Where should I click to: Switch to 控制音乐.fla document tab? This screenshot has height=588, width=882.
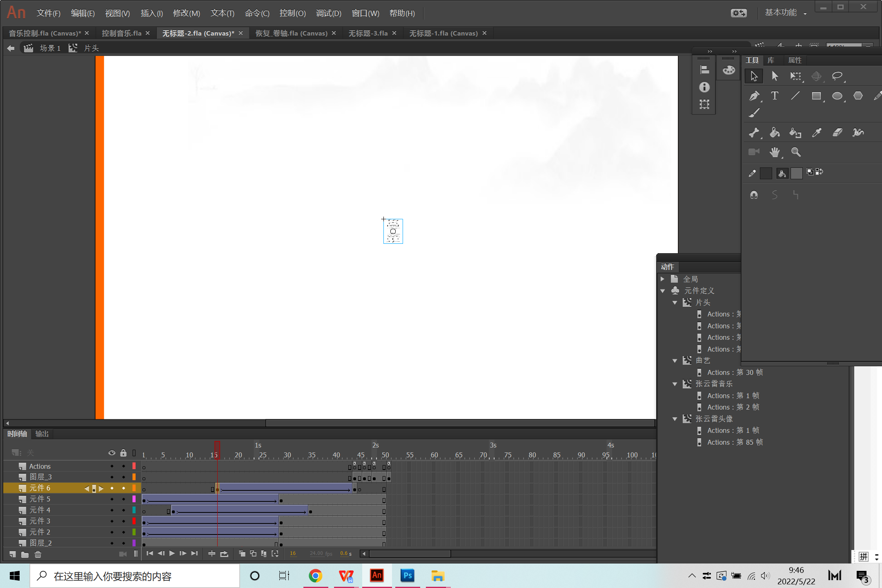(x=121, y=33)
